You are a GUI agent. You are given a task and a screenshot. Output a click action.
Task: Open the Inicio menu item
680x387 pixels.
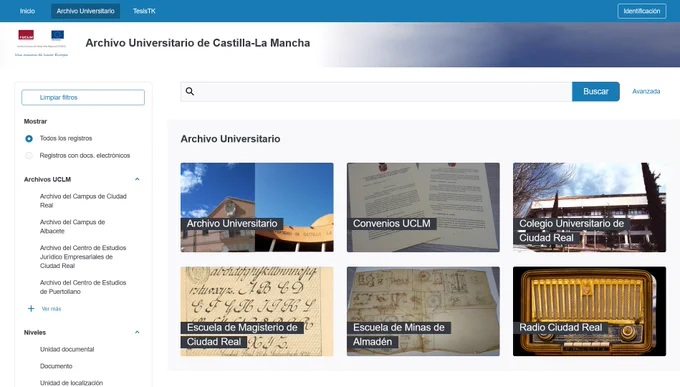click(x=27, y=11)
